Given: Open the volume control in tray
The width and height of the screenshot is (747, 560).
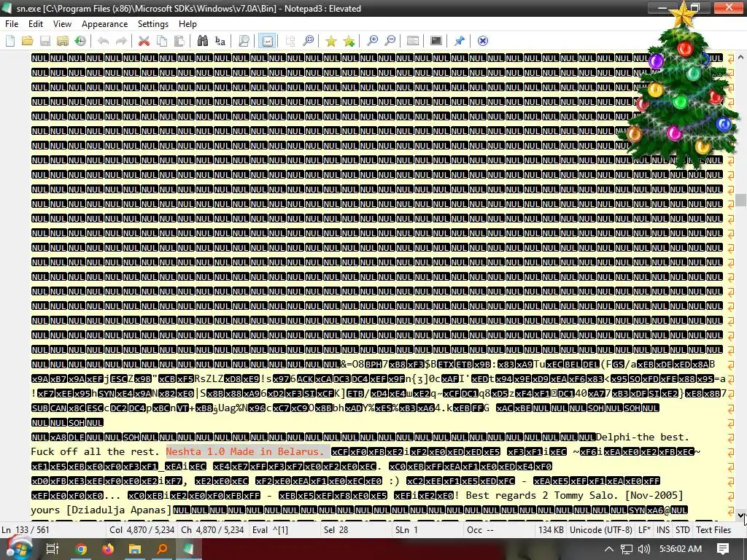Looking at the screenshot, I should click(x=643, y=549).
